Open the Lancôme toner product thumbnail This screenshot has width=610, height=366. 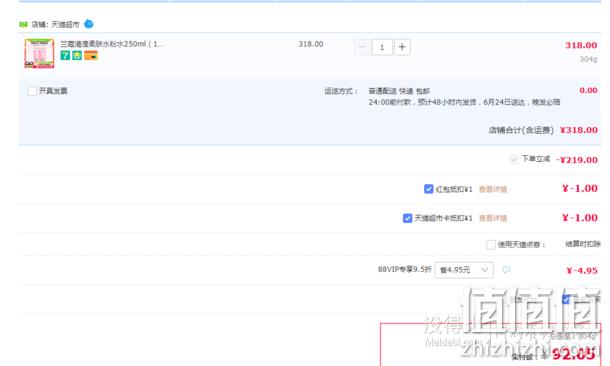point(39,53)
